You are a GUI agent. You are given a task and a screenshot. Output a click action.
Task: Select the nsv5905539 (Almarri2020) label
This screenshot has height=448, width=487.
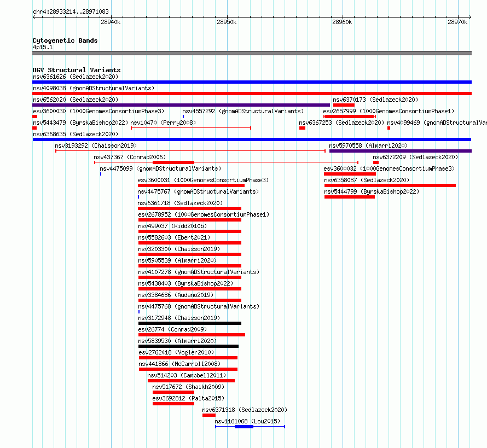tap(177, 260)
